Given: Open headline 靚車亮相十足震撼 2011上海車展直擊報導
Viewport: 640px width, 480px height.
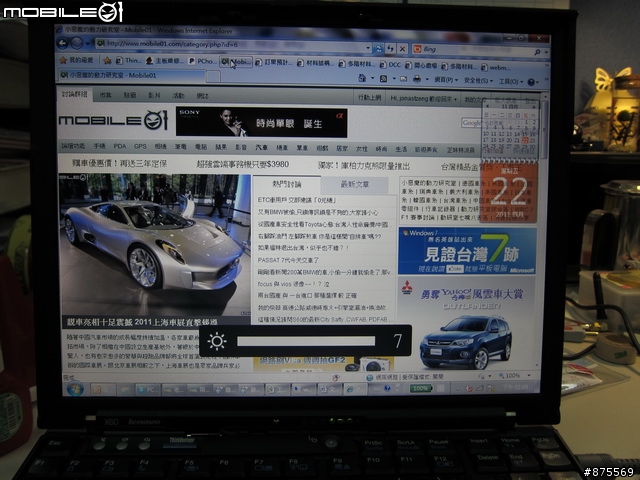Looking at the screenshot, I should pyautogui.click(x=142, y=322).
